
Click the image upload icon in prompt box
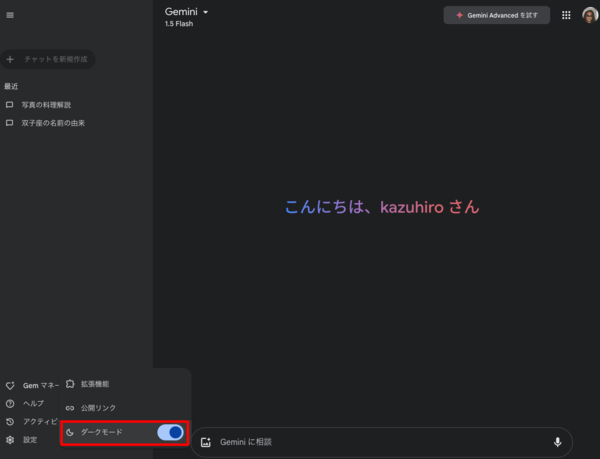(206, 442)
